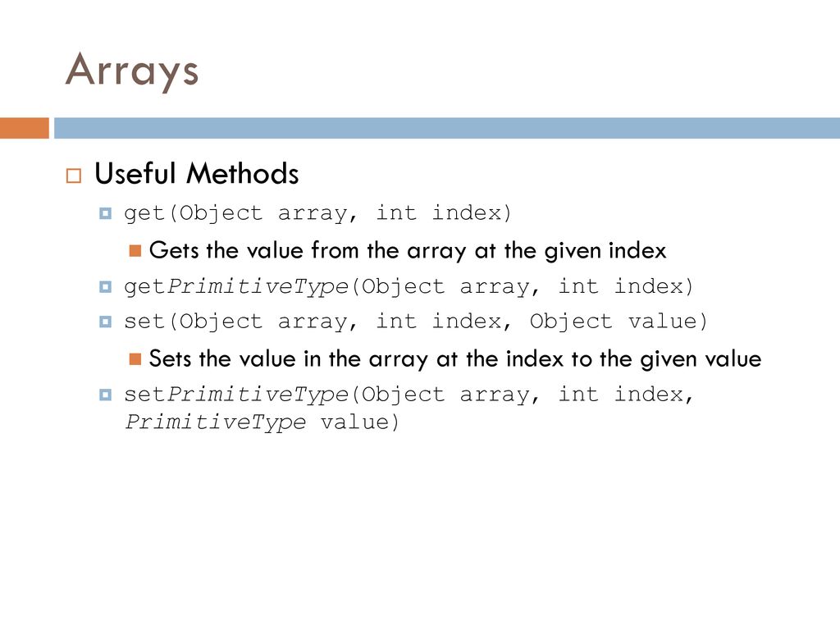840x630 pixels.
Task: Click the sentence Sets the value in the array
Action: 455,359
